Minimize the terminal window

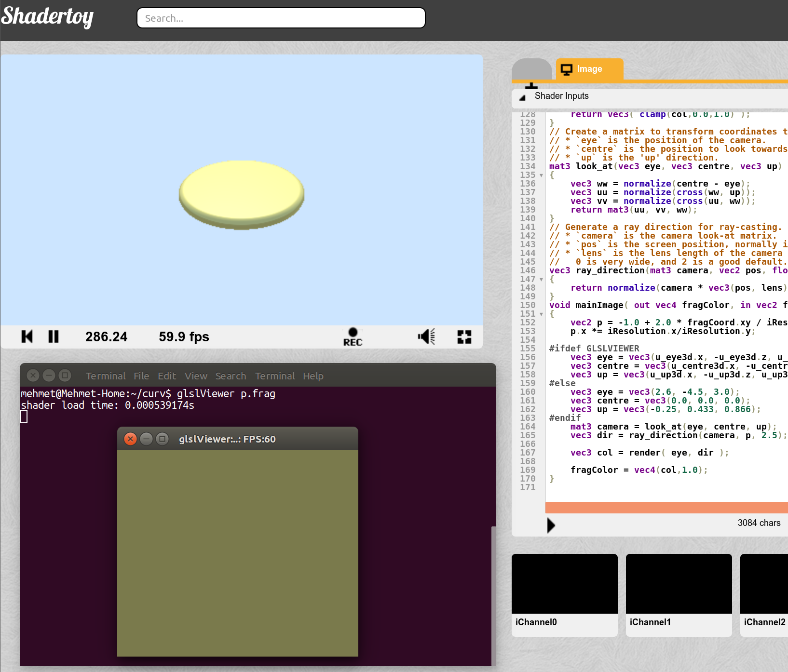[49, 375]
